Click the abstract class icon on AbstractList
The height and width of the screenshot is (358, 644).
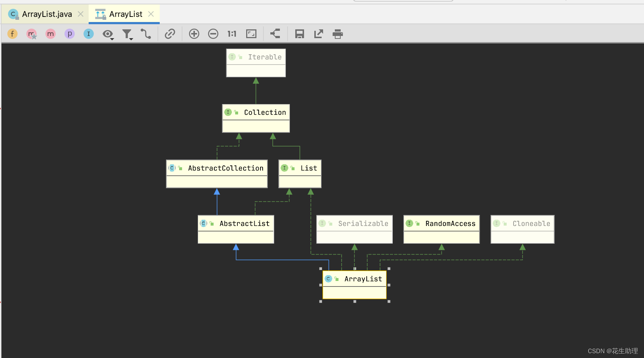click(203, 223)
